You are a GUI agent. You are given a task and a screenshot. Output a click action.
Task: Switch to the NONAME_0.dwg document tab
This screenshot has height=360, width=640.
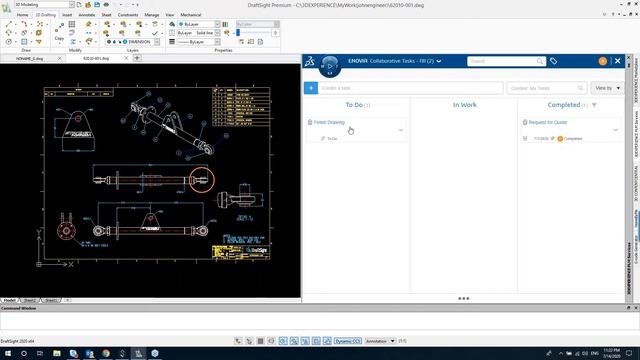(x=29, y=58)
